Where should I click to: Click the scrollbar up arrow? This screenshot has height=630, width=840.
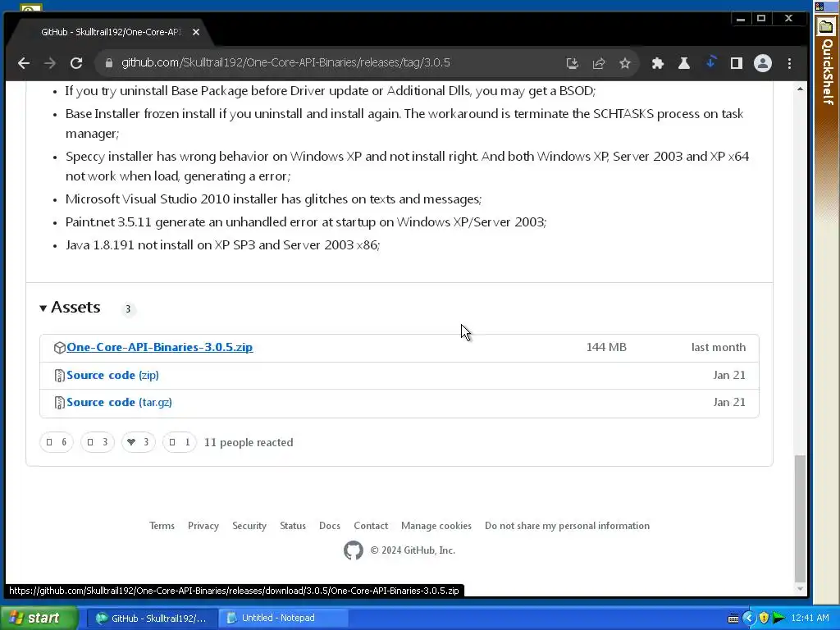pos(800,89)
